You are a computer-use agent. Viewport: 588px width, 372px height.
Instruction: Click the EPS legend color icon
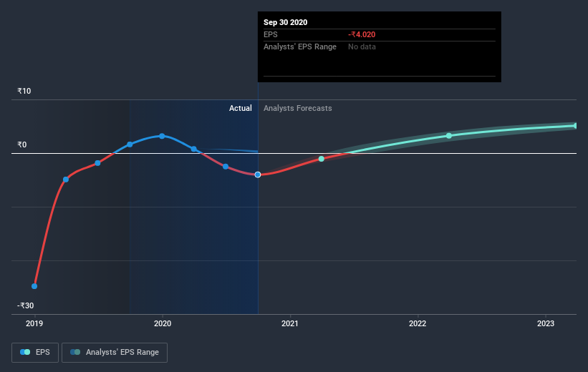click(25, 352)
